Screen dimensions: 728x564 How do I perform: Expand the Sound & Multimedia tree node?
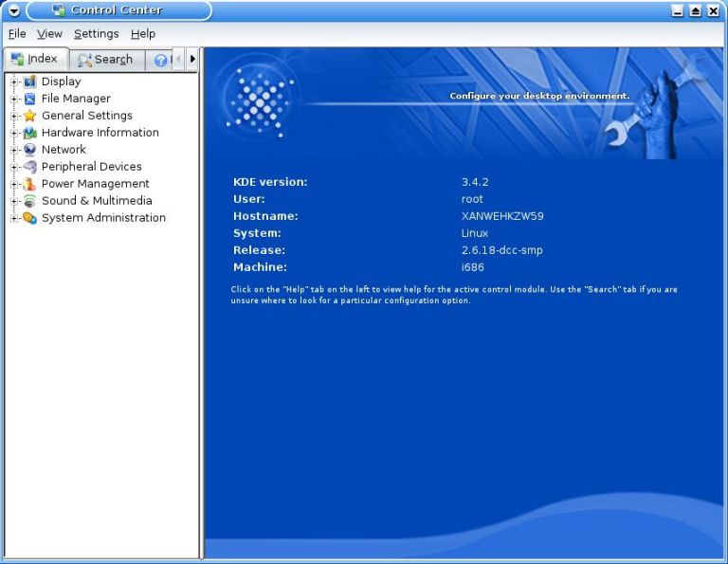coord(14,201)
